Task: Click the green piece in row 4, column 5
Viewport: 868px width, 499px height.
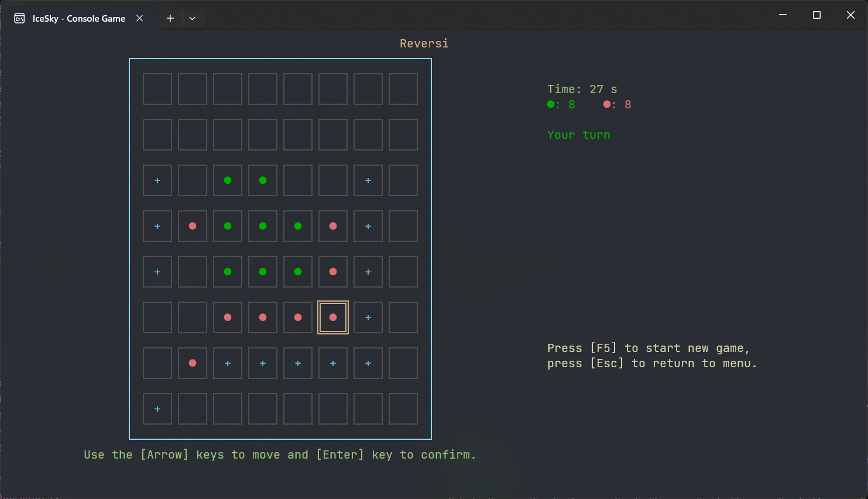Action: point(298,226)
